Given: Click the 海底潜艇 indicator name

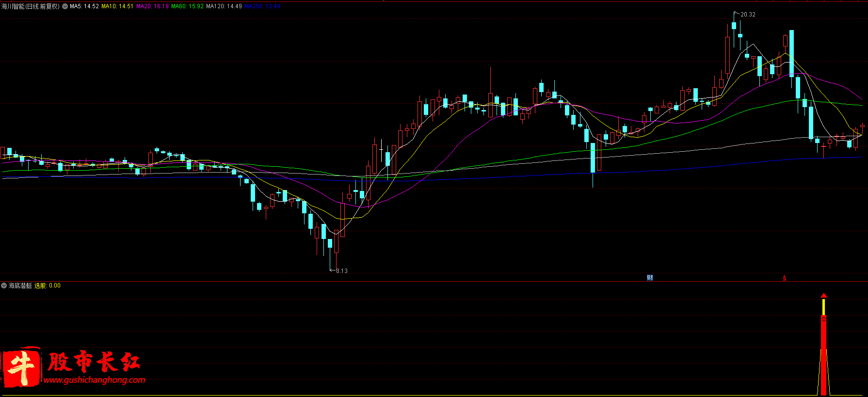Looking at the screenshot, I should tap(20, 286).
